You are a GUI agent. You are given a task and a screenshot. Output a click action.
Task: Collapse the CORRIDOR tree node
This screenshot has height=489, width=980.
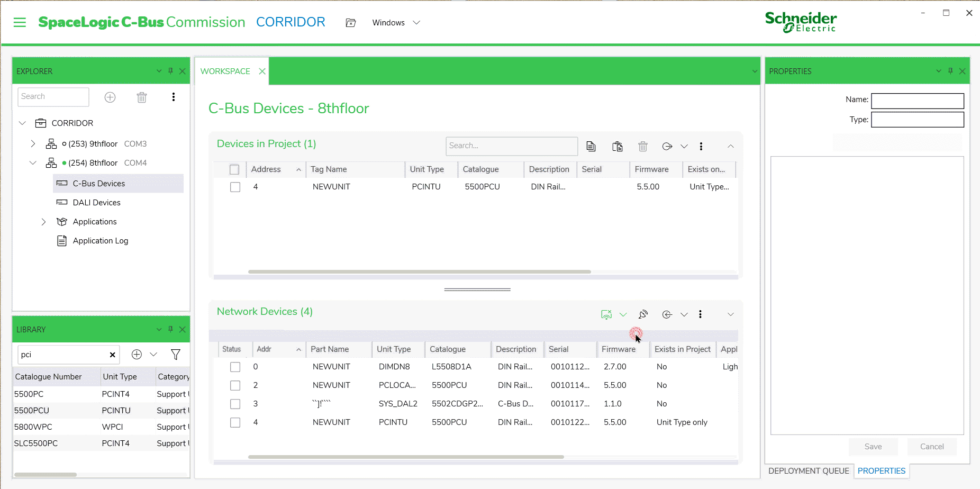point(22,123)
